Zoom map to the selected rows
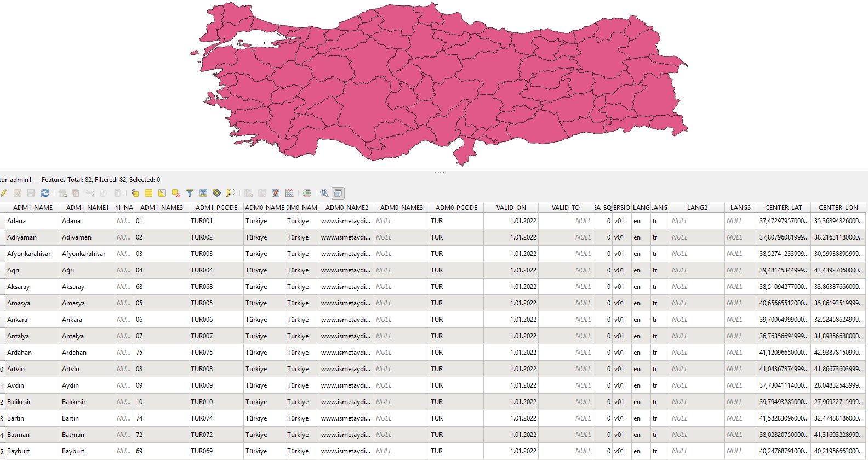 (231, 193)
